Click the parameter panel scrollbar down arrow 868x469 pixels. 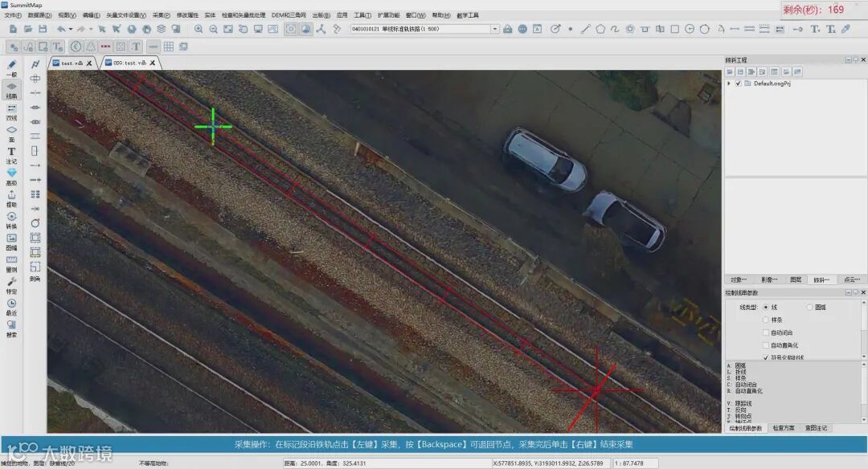pyautogui.click(x=863, y=357)
